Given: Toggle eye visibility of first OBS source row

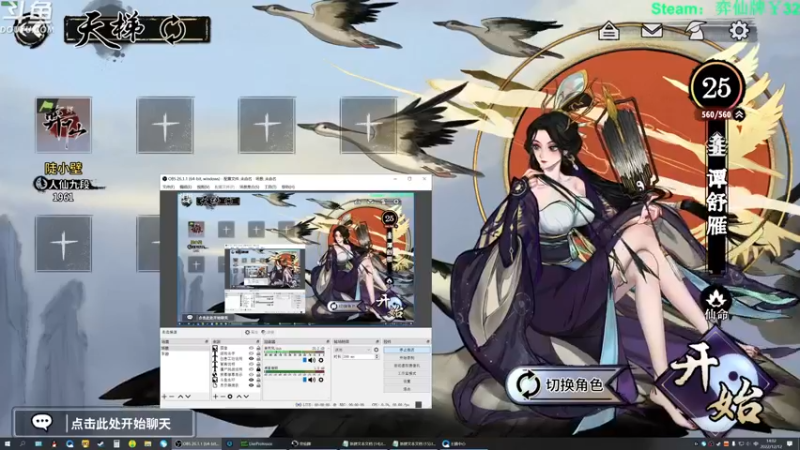Looking at the screenshot, I should 251,348.
